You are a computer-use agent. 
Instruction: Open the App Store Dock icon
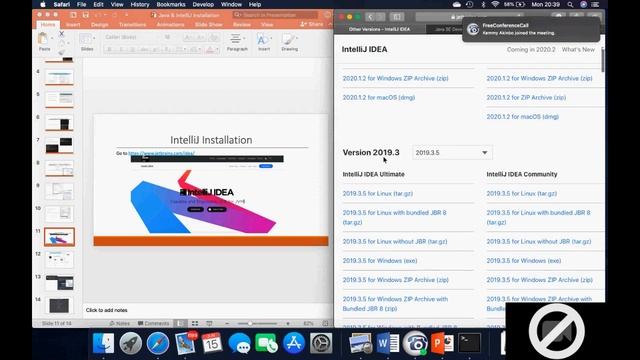click(294, 343)
